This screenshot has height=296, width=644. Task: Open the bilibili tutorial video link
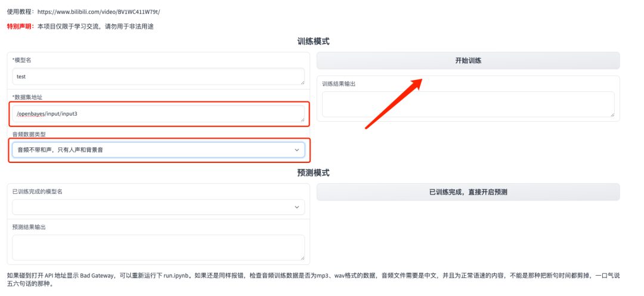click(98, 11)
